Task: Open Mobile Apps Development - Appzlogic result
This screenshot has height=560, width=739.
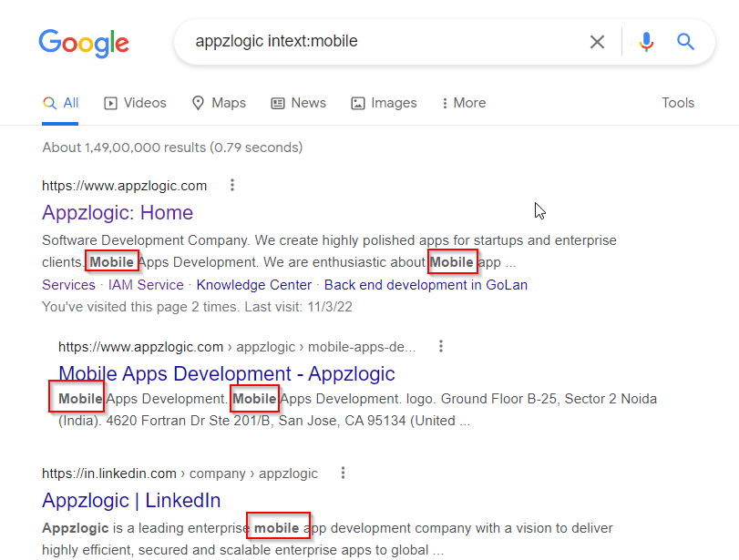Action: (x=227, y=374)
